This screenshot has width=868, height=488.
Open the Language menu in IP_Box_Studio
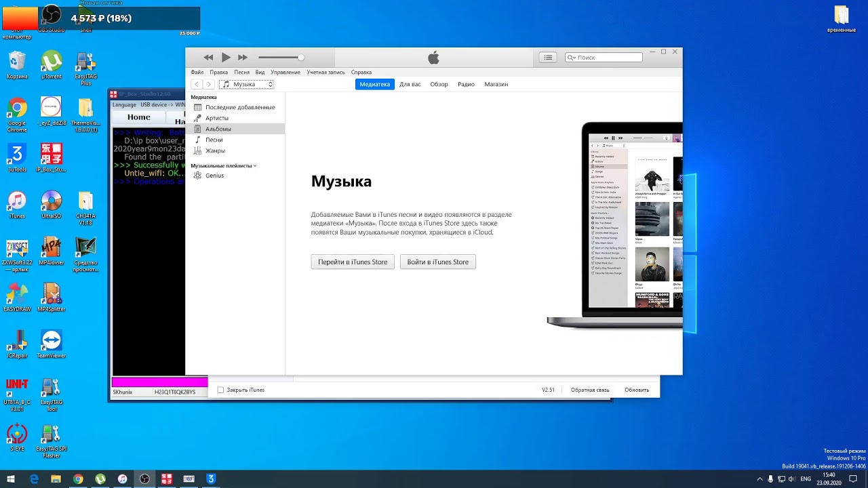click(124, 104)
